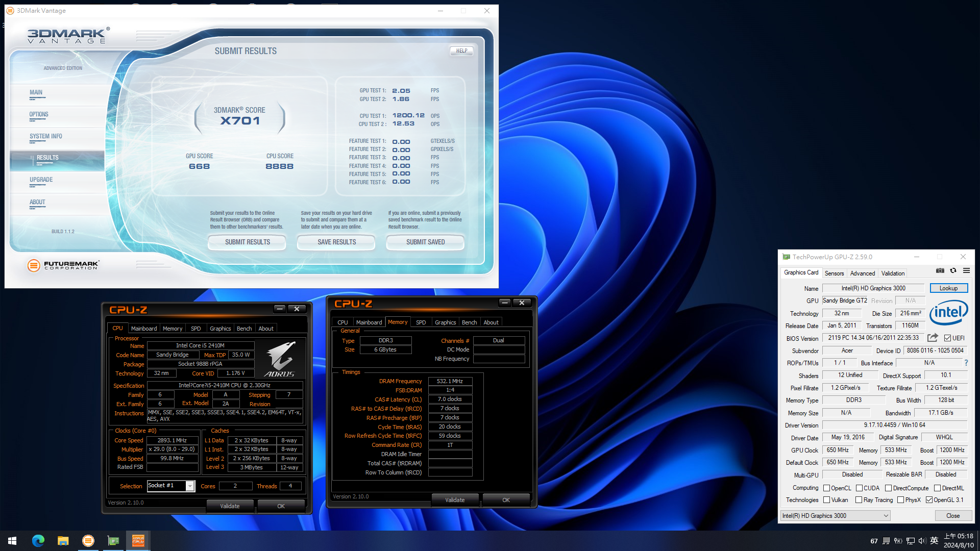Click the volume speaker tray icon
This screenshot has height=551, width=980.
[x=922, y=541]
